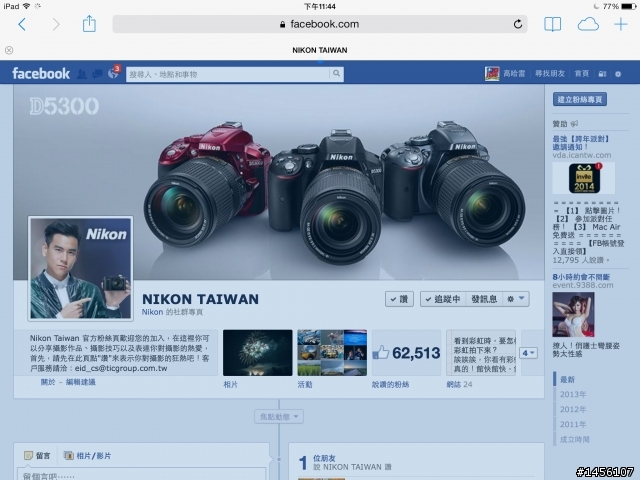
Task: Click the 說讚的粉絲 label
Action: 390,384
